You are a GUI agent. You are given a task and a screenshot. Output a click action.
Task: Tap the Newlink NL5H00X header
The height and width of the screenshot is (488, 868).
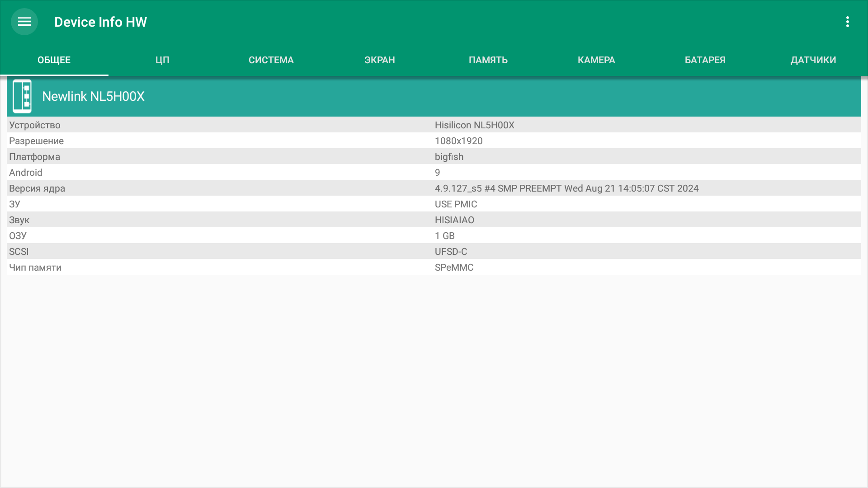[x=93, y=96]
